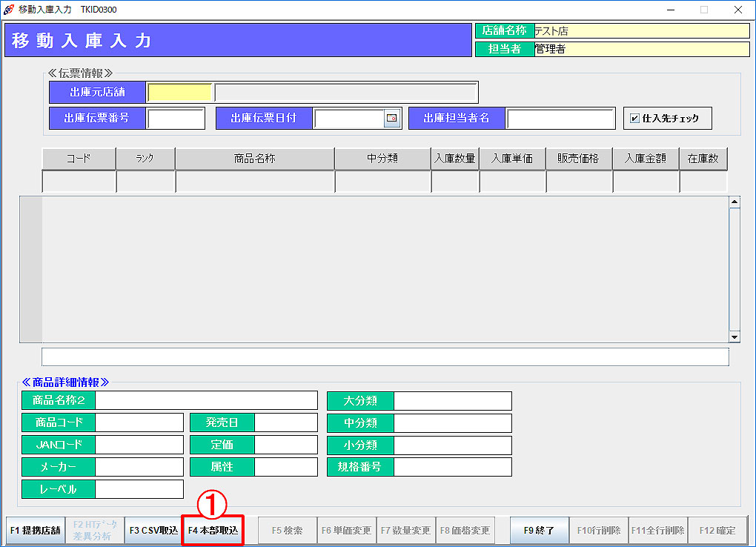Click the application icon in title bar
This screenshot has height=547, width=756.
pyautogui.click(x=9, y=10)
